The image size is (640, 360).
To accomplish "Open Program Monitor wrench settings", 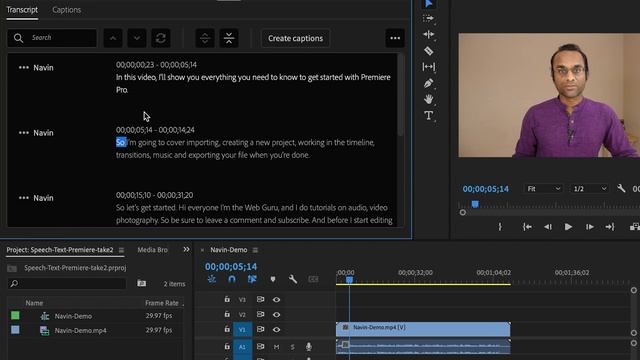I will (621, 189).
